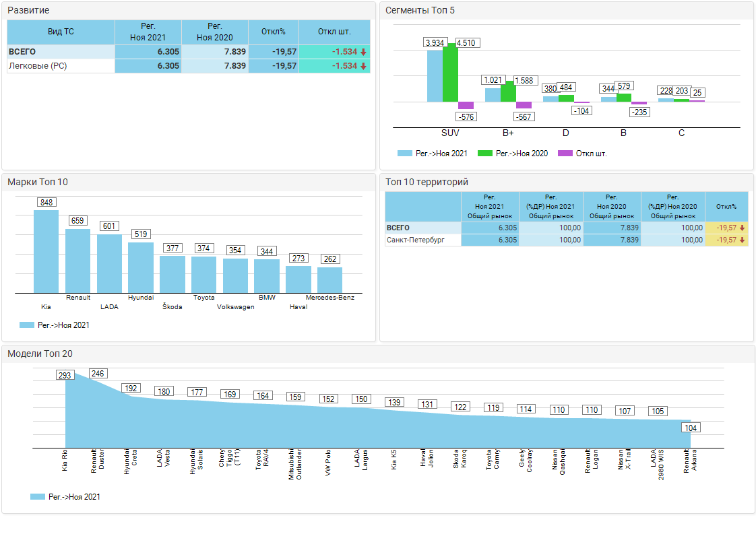Toggle Рег.->Ноя 2021 legend in Сегменты Топ 5

pos(405,154)
